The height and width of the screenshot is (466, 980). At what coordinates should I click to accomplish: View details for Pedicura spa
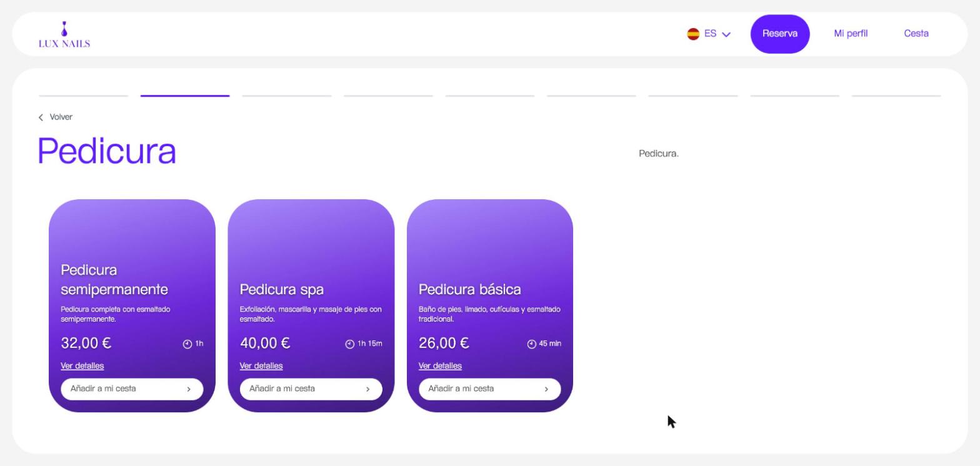click(x=261, y=365)
